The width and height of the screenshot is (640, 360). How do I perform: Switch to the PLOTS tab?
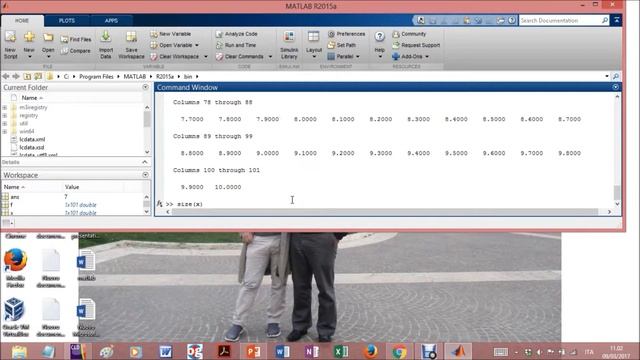(67, 20)
